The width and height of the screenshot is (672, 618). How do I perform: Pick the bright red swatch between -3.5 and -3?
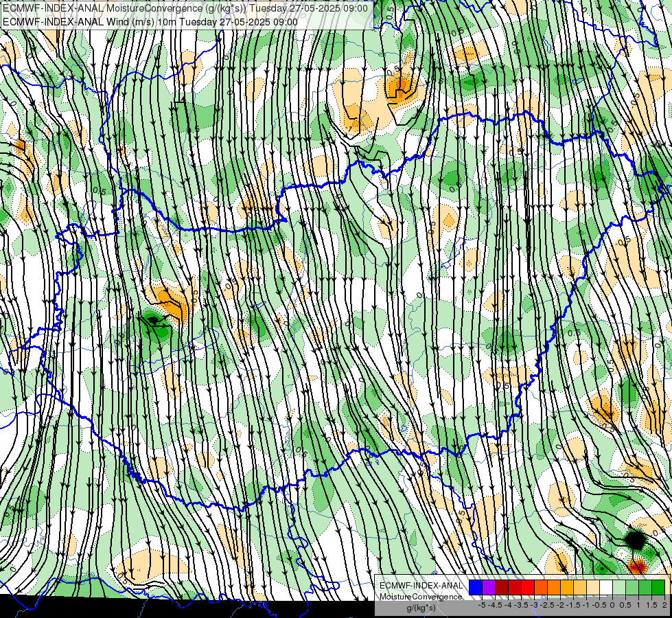coord(528,588)
